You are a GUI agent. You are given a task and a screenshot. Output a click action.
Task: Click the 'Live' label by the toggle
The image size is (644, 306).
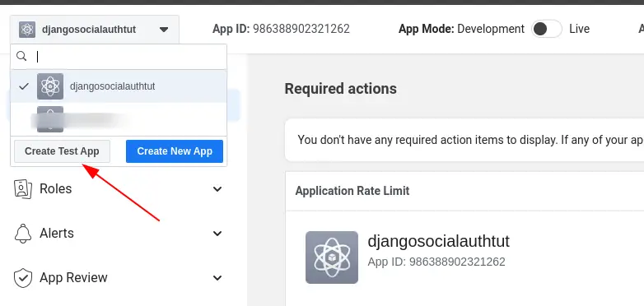coord(580,29)
